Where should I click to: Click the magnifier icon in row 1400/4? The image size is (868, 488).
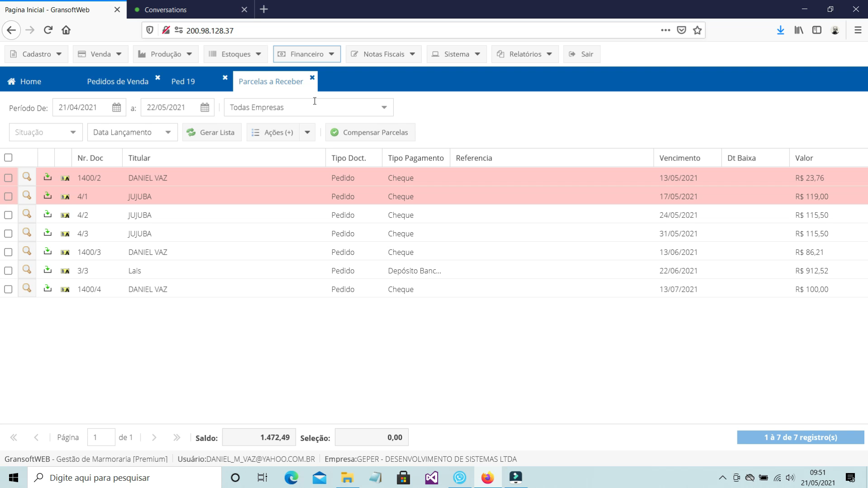pyautogui.click(x=27, y=288)
